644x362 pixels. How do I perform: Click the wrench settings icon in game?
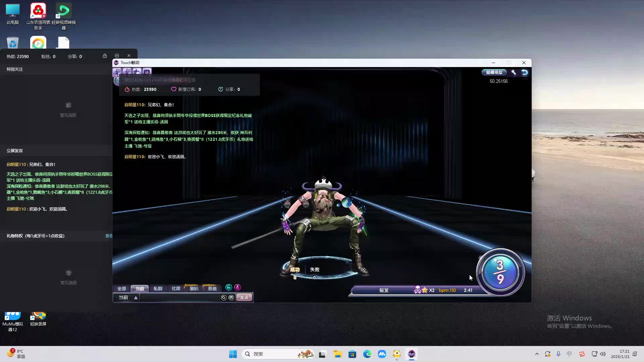(x=514, y=72)
